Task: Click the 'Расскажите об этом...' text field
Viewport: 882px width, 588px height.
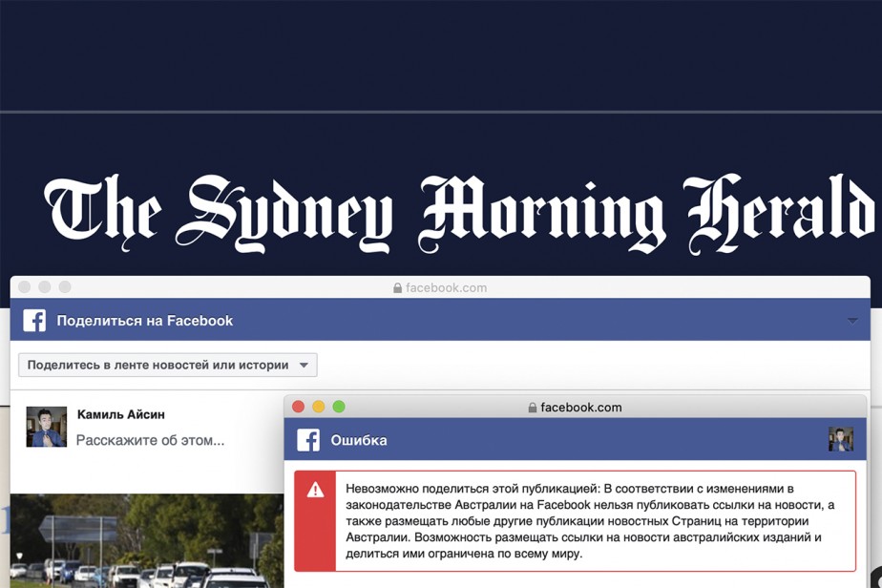Action: [150, 440]
